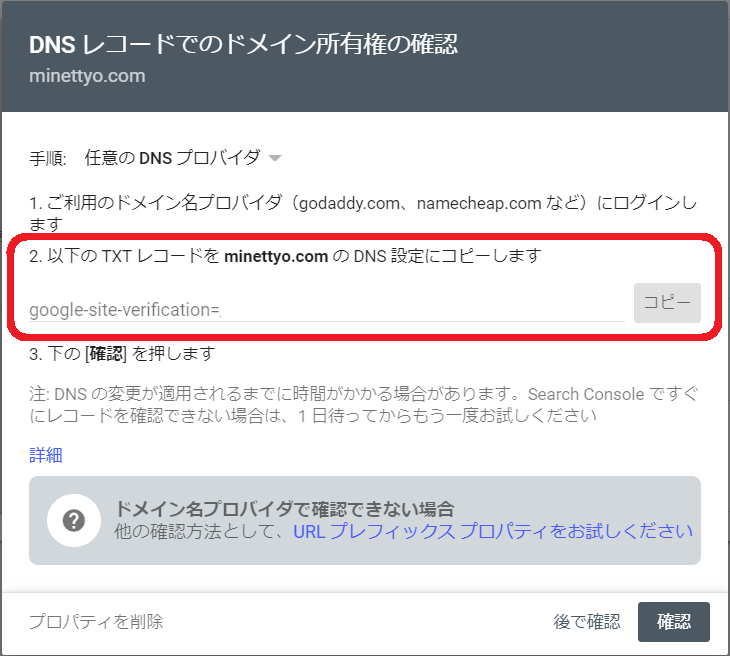Click the 手順: label
730x656 pixels.
[48, 158]
